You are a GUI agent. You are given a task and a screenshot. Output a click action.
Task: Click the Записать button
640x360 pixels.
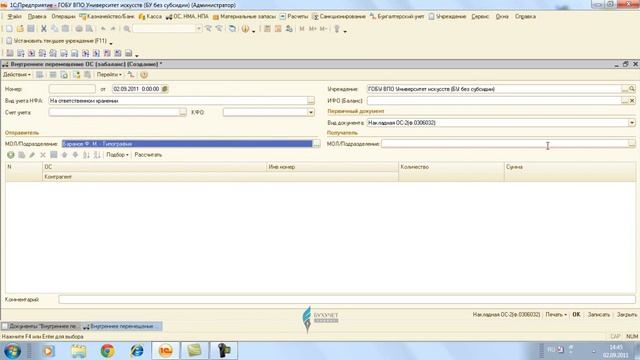(599, 315)
